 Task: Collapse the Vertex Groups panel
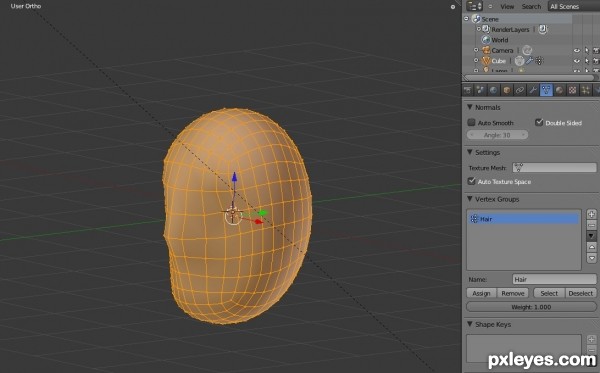click(x=470, y=199)
